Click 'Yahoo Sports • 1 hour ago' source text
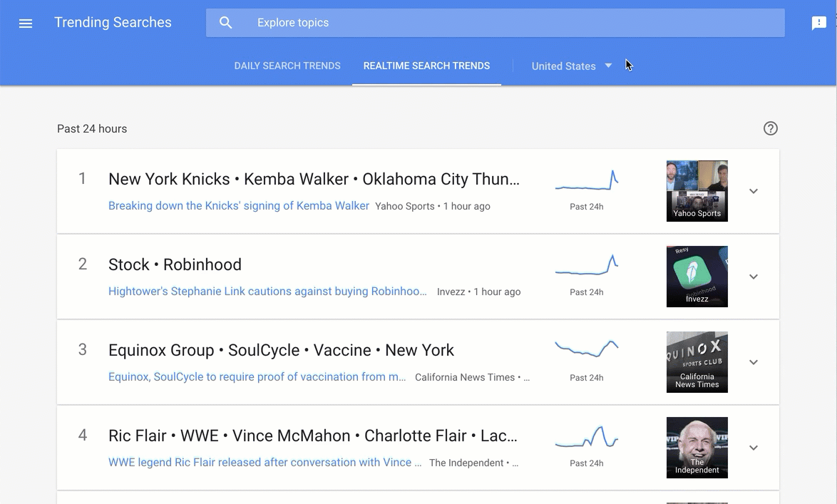 click(x=432, y=206)
